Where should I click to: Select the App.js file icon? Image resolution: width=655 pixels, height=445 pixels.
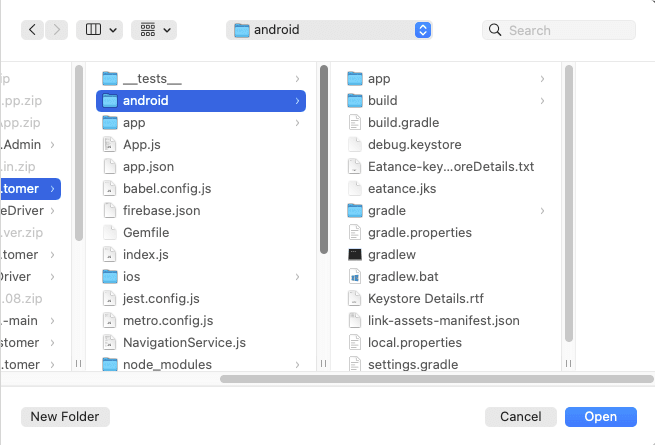(110, 145)
